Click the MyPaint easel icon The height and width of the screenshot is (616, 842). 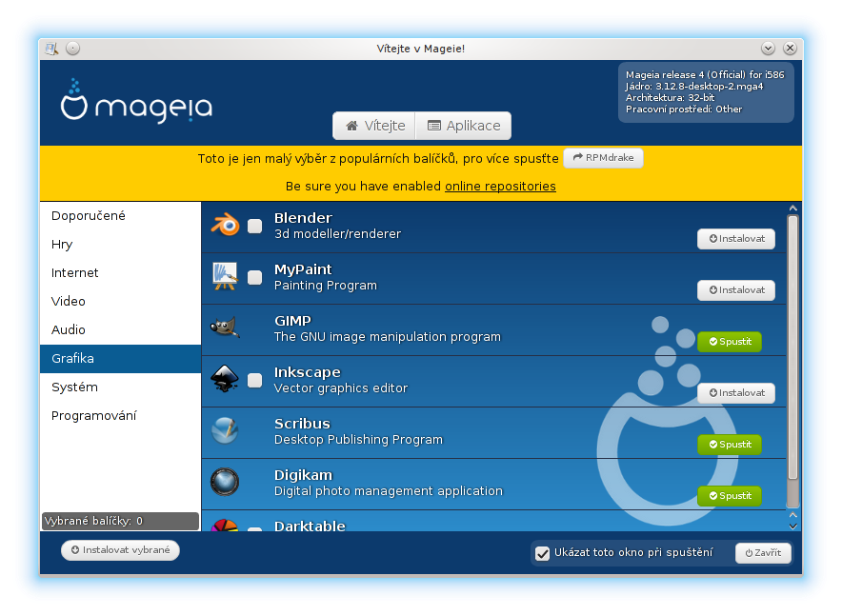click(x=225, y=277)
